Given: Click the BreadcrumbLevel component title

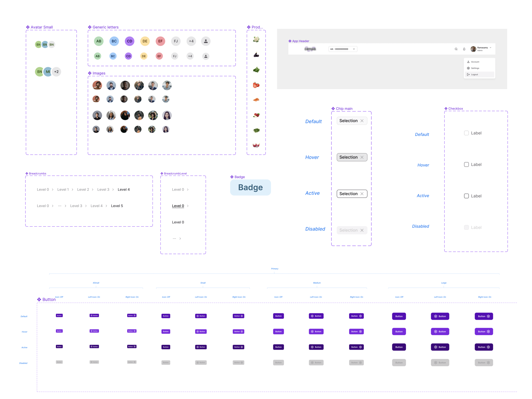Looking at the screenshot, I should (x=175, y=174).
